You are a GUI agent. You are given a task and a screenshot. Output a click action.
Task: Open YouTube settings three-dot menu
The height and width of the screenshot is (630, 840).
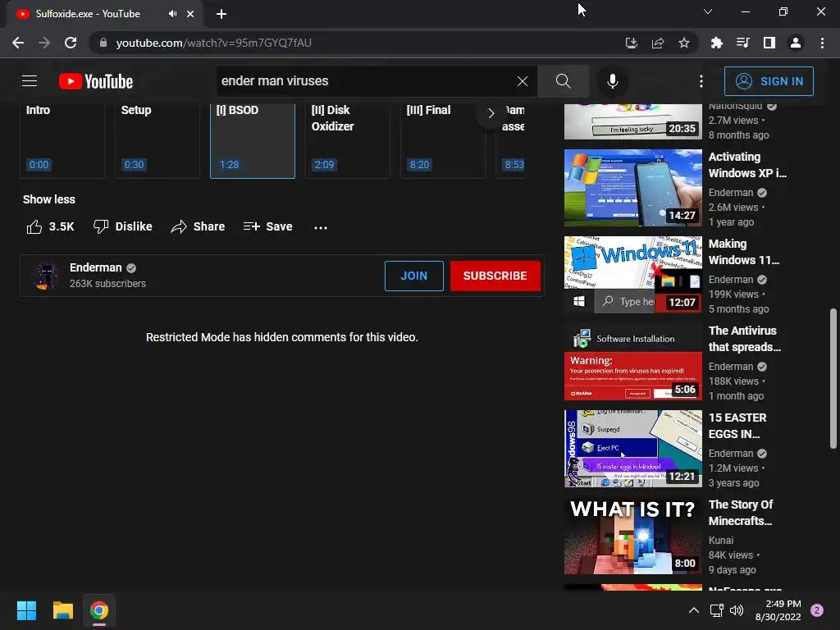(x=701, y=81)
